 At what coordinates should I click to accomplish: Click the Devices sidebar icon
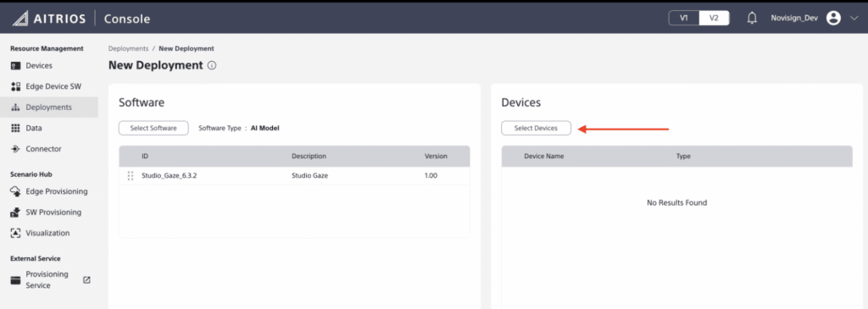coord(15,66)
